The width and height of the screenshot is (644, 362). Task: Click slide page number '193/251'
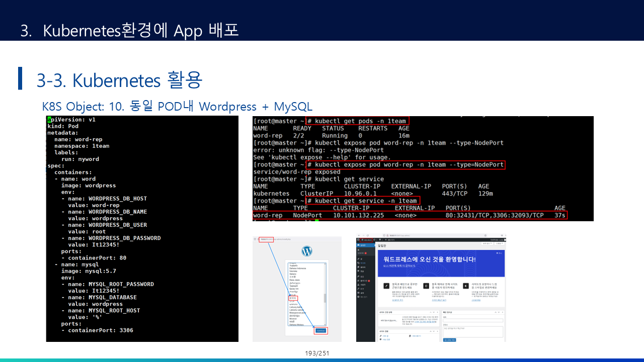pos(317,353)
